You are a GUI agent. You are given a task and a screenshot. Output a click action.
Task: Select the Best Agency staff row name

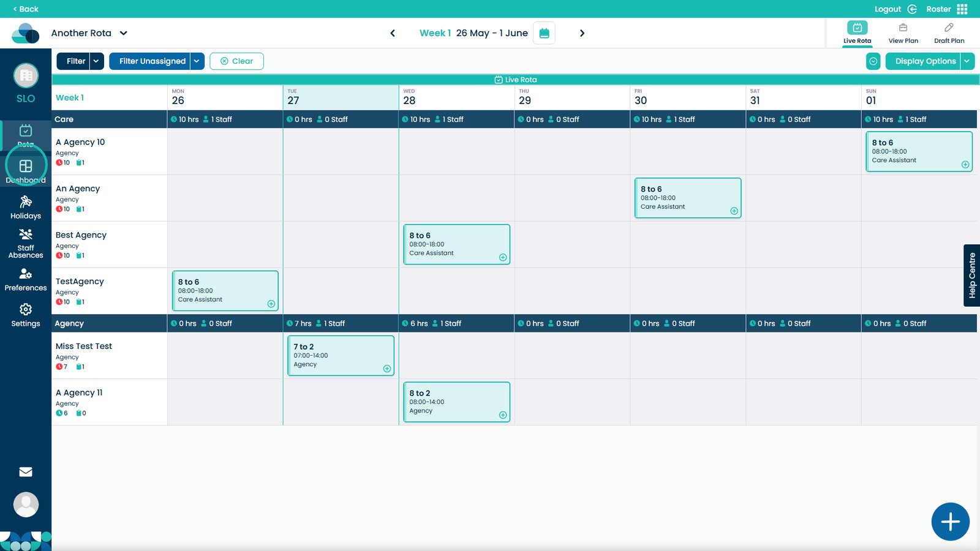pos(81,235)
